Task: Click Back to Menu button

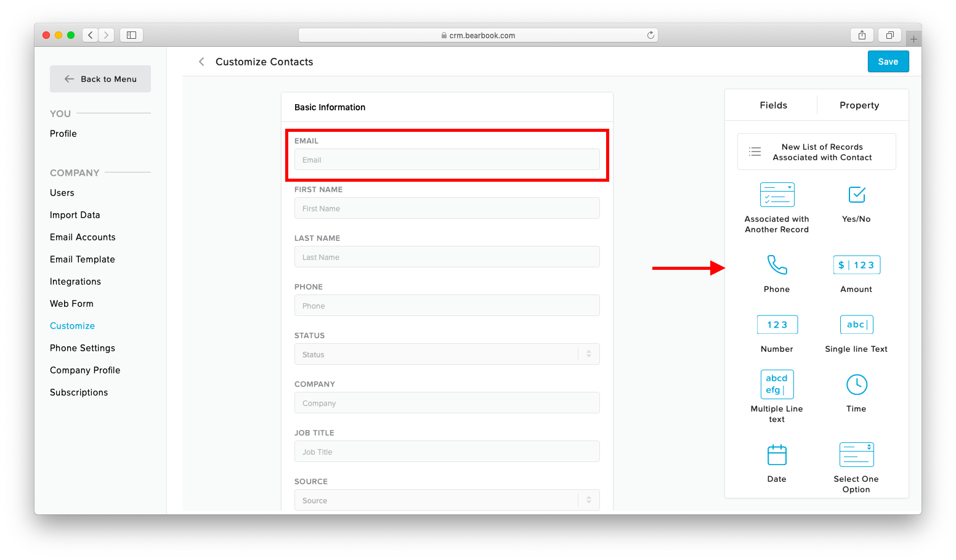Action: pos(100,79)
